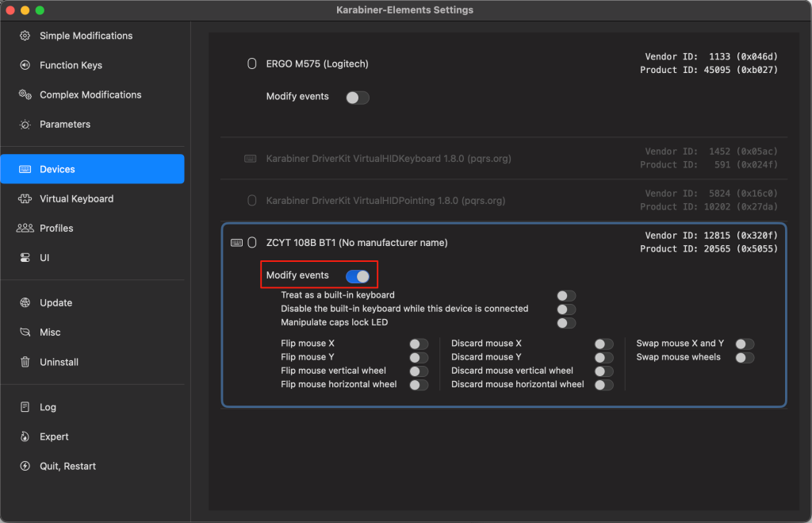
Task: Click the UI switches icon
Action: [25, 258]
